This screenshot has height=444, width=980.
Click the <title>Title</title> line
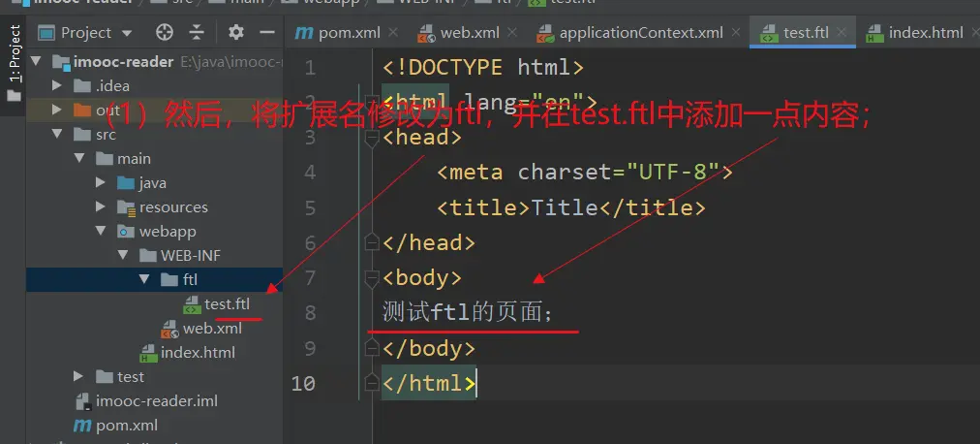click(x=570, y=207)
